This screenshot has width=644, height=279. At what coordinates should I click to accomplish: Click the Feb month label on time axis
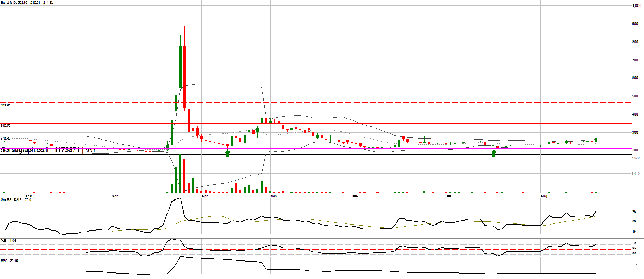pos(29,196)
